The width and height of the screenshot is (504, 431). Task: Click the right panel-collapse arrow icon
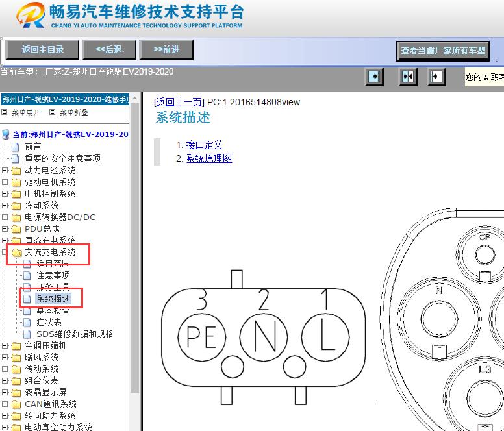point(436,77)
